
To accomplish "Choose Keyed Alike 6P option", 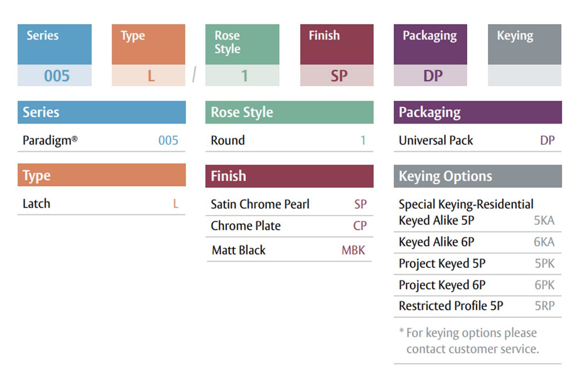I will pos(478,242).
